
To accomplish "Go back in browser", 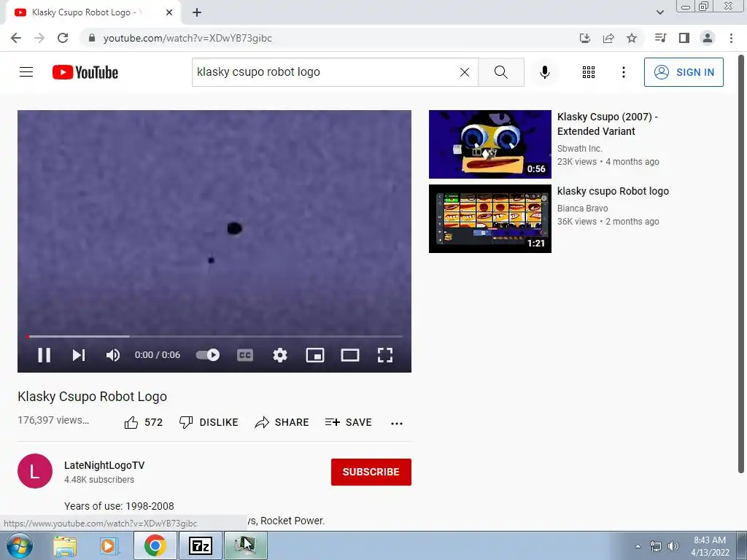I will point(16,38).
